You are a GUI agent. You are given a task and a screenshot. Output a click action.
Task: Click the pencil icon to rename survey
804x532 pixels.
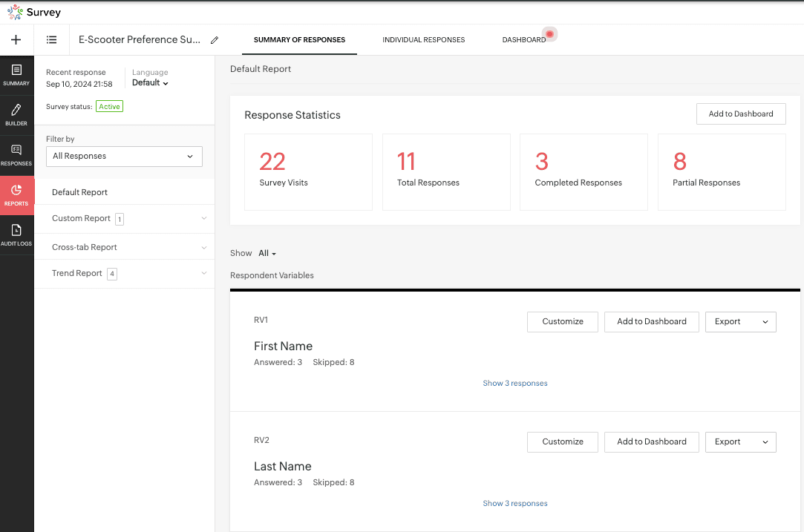tap(215, 40)
